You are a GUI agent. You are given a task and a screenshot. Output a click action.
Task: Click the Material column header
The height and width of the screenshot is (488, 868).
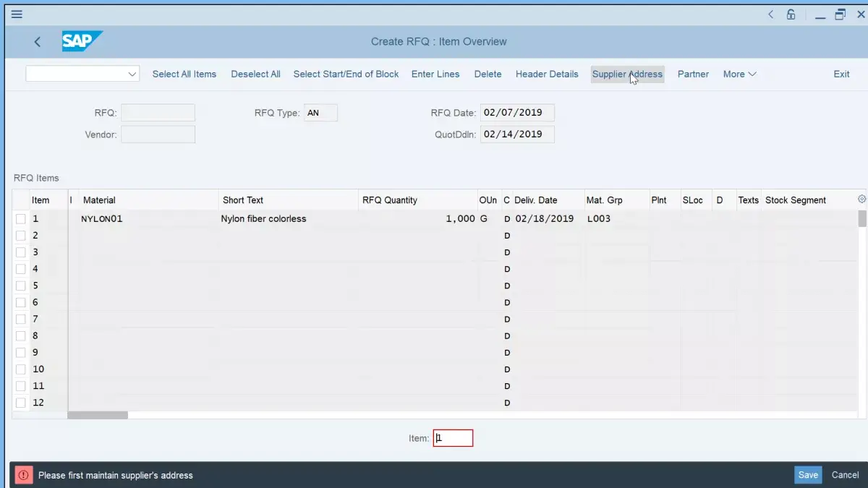148,200
